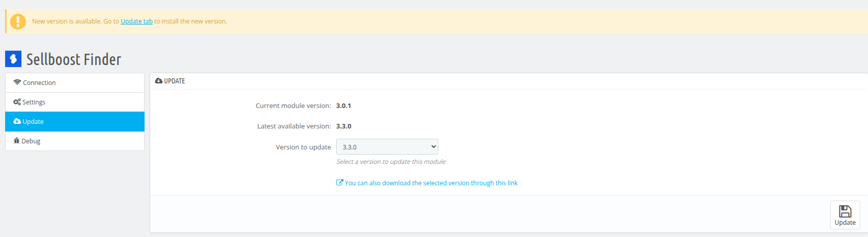Click the gears icon next to Settings
Viewport: 868px width, 237px height.
(17, 102)
